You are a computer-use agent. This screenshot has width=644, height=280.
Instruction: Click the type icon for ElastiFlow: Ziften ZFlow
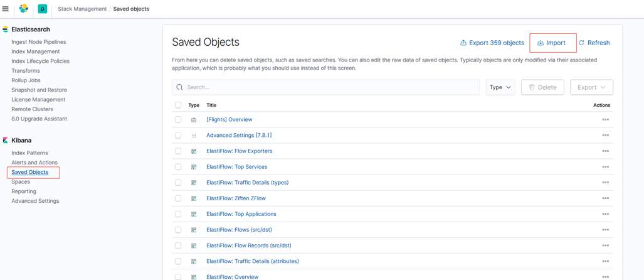[x=194, y=198]
